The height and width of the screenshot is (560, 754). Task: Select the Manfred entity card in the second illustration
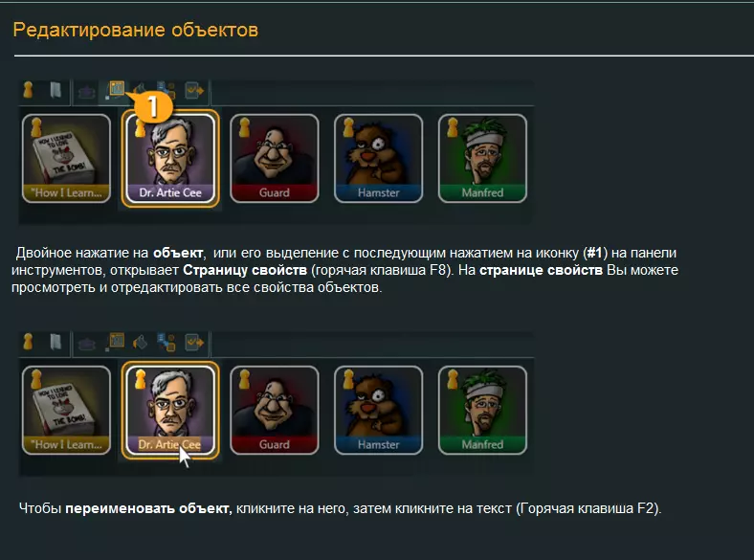(x=482, y=410)
